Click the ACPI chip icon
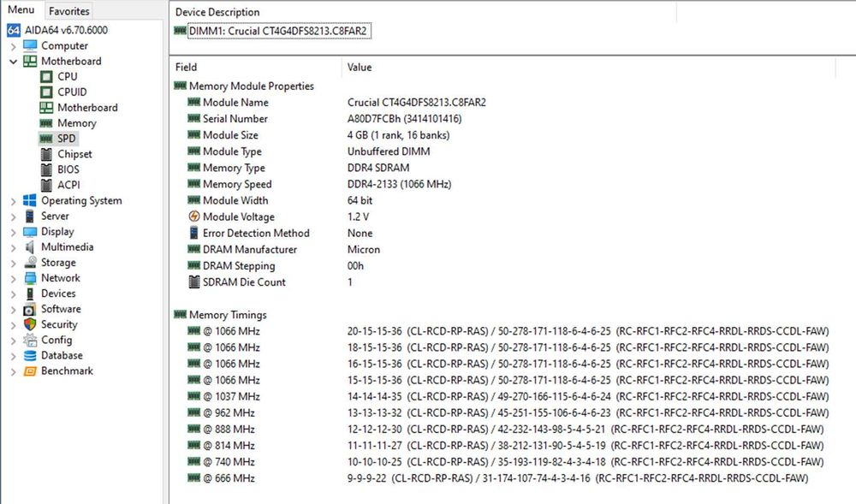 coord(46,185)
